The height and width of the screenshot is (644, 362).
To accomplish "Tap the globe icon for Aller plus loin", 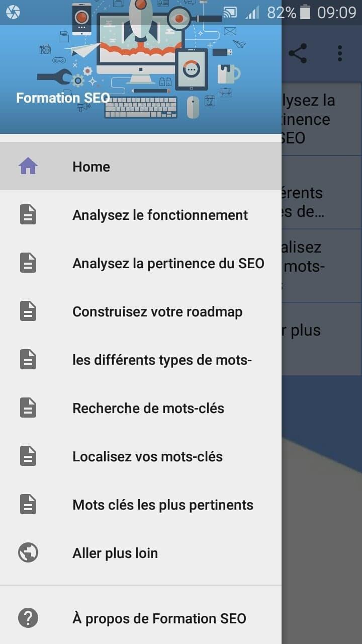I will 28,553.
